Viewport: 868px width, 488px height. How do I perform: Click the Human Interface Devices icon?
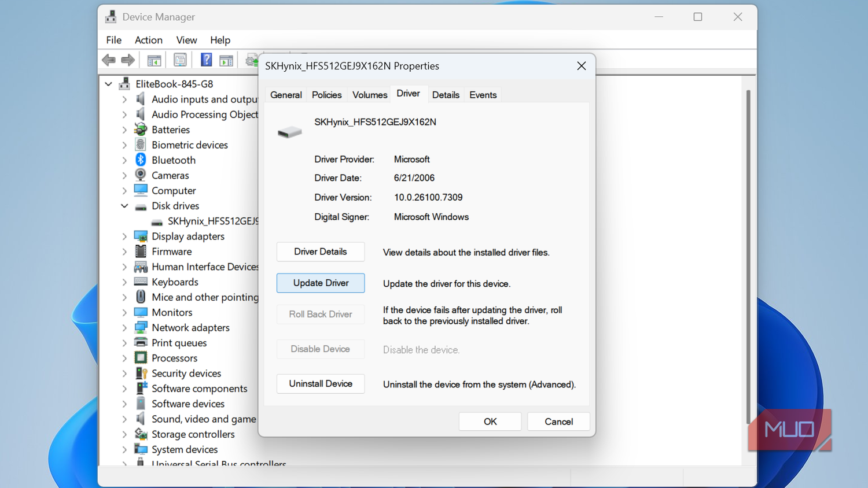coord(140,267)
